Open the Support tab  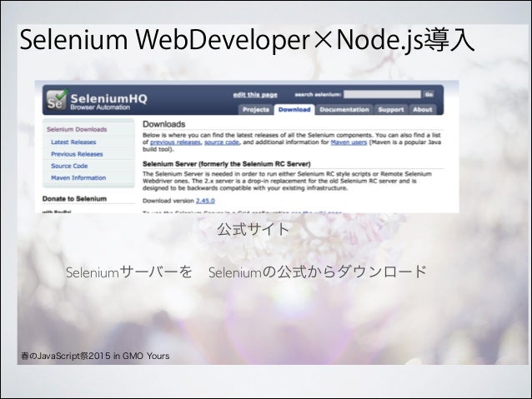[x=391, y=109]
